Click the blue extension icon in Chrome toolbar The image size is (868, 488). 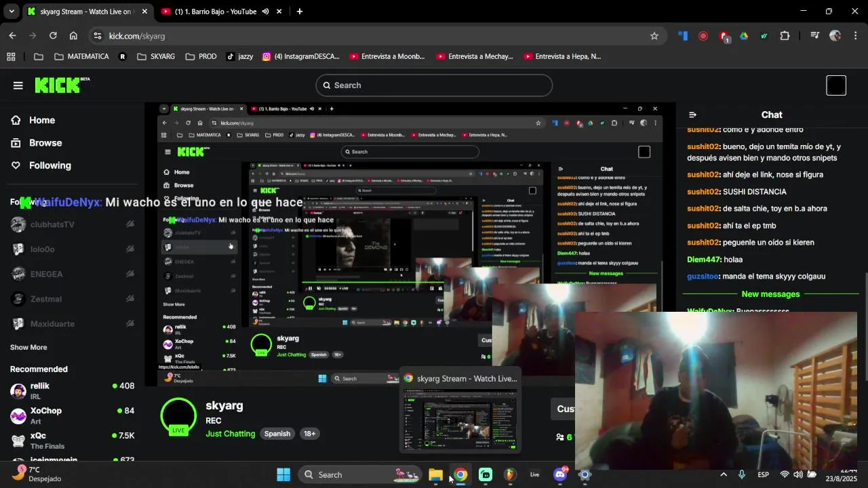click(683, 36)
